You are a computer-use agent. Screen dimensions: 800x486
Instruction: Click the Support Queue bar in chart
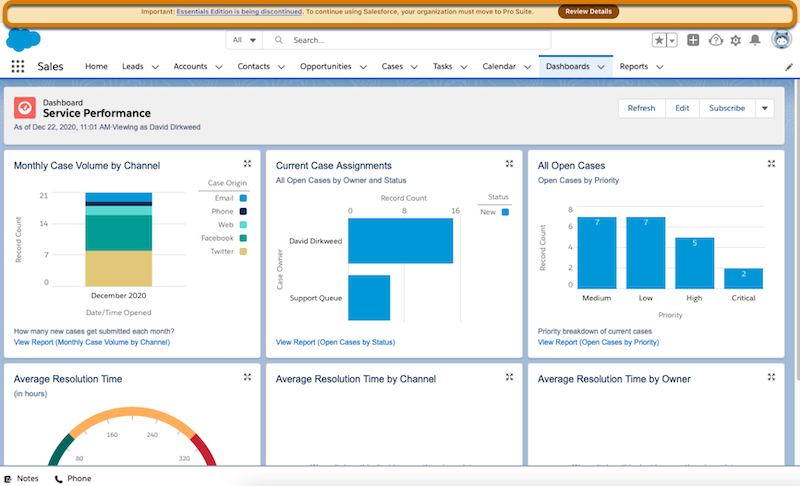click(369, 298)
